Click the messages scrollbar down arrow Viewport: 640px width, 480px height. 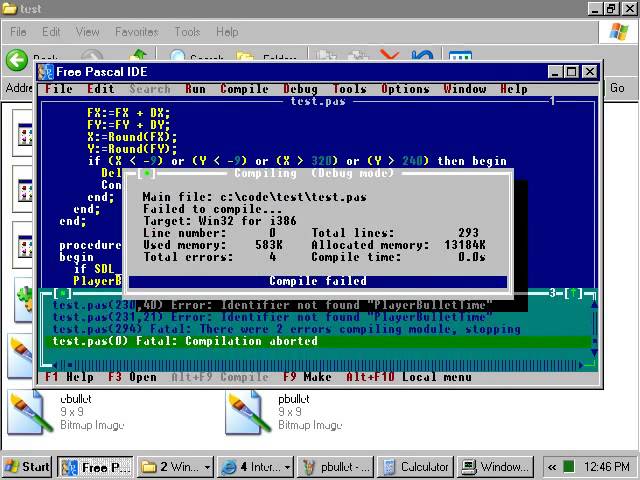coord(594,353)
